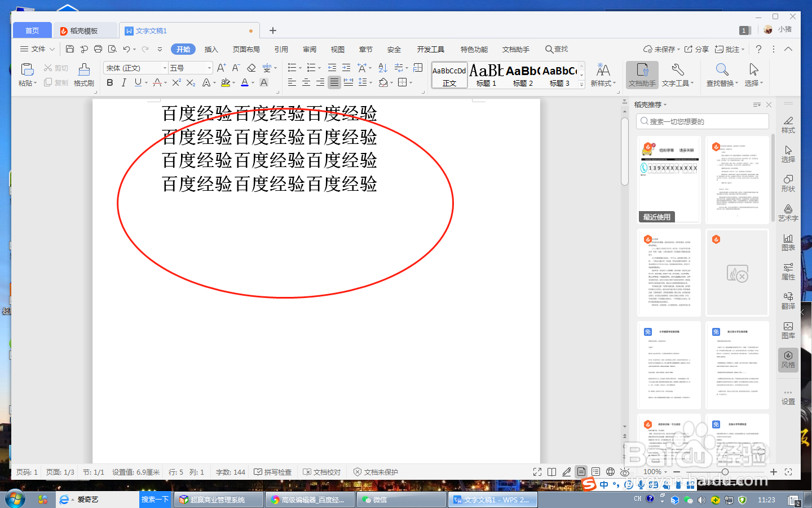Pick the font color A swatch
The image size is (812, 508).
245,82
